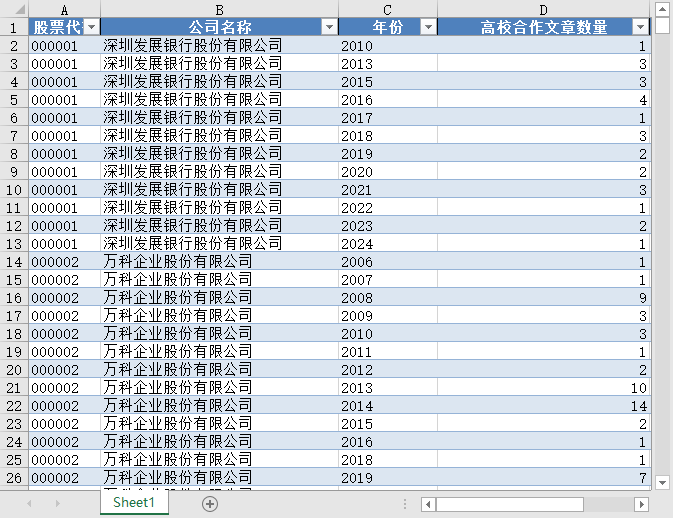
Task: Click the next sheet navigation arrow
Action: [x=58, y=503]
